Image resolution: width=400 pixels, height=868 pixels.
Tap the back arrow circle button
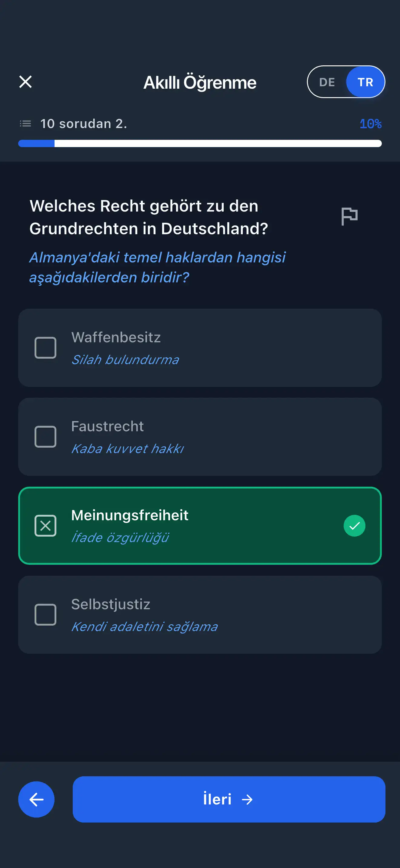click(x=36, y=799)
